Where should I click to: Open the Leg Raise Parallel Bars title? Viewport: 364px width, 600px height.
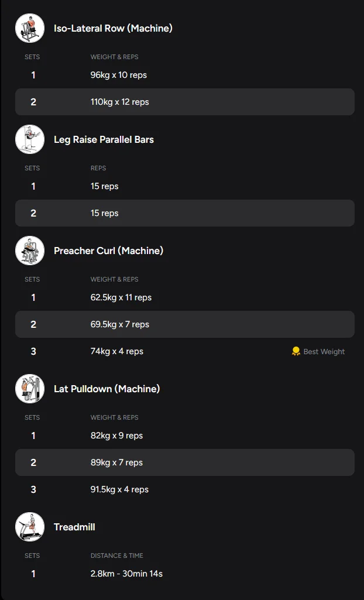coord(104,139)
